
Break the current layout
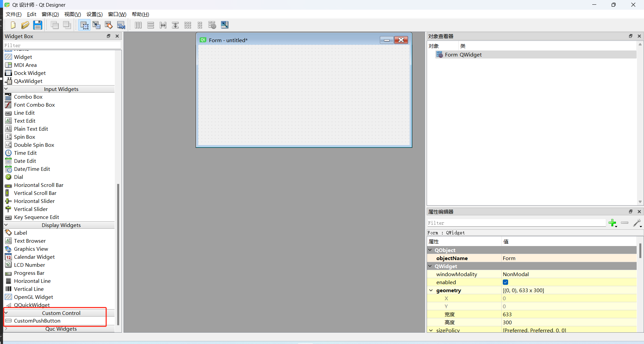coord(212,25)
